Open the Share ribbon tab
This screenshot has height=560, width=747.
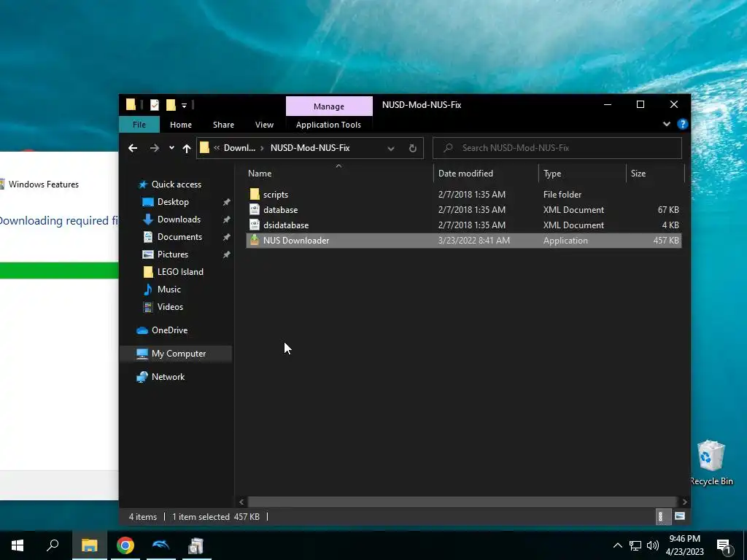pyautogui.click(x=223, y=125)
